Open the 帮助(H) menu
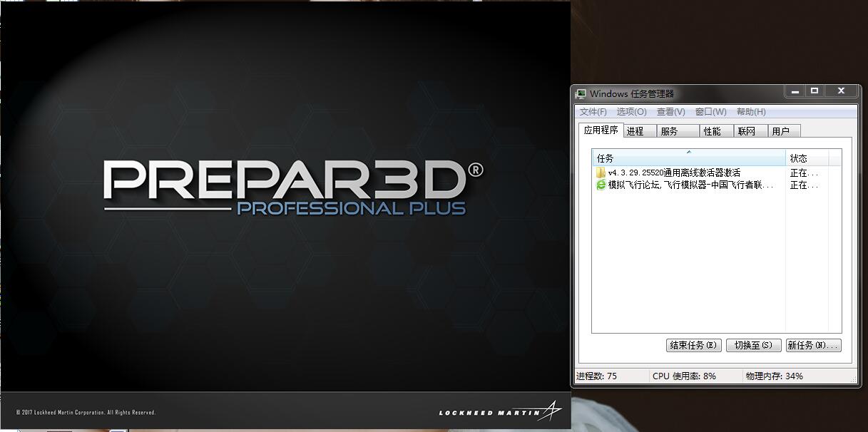This screenshot has width=868, height=432. 751,112
